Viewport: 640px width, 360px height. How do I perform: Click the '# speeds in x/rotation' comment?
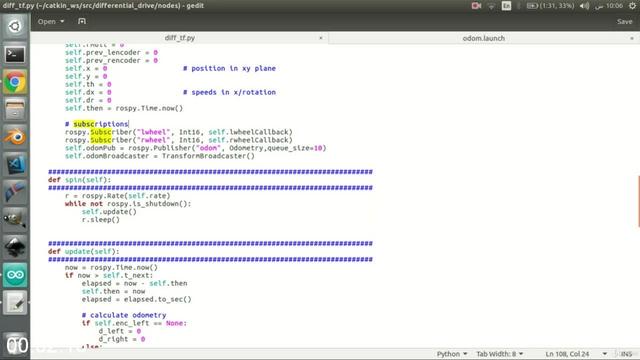coord(229,92)
